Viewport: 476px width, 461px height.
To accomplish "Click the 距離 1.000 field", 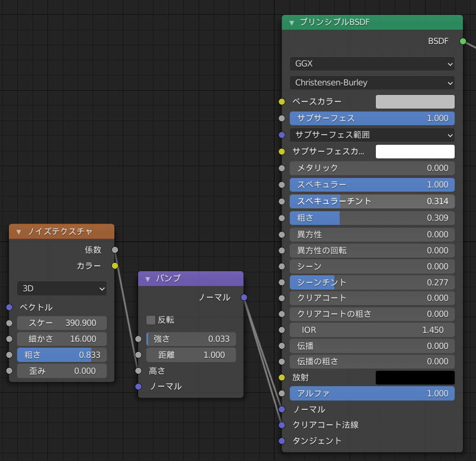I will 191,355.
